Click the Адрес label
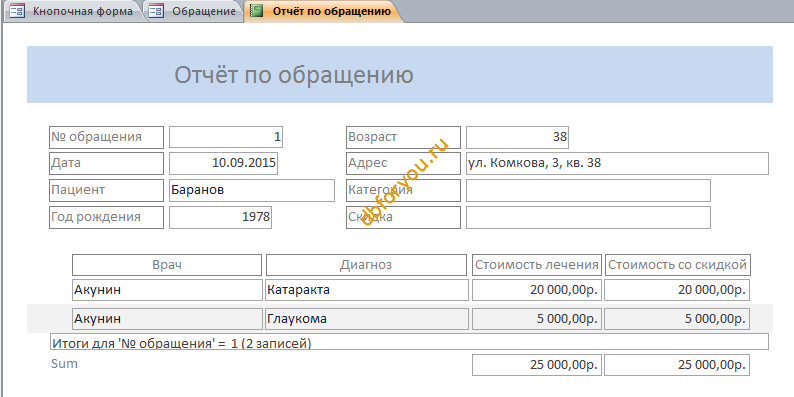794x397 pixels. tap(404, 164)
